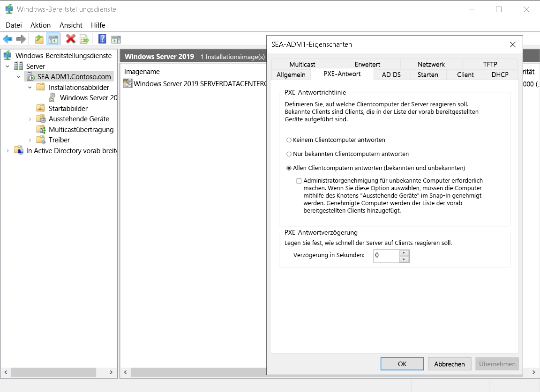Image resolution: width=540 pixels, height=392 pixels.
Task: Click the Installationsabbilder folder icon
Action: 41,87
